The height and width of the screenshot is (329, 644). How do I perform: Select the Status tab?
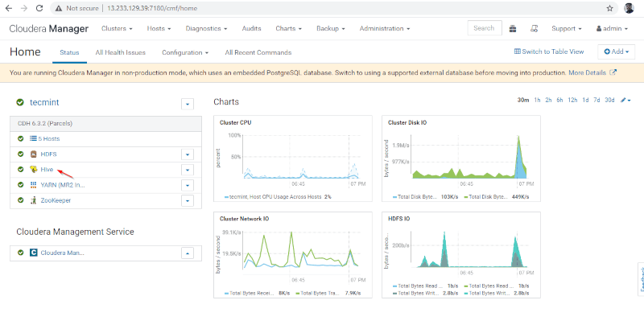(x=69, y=52)
